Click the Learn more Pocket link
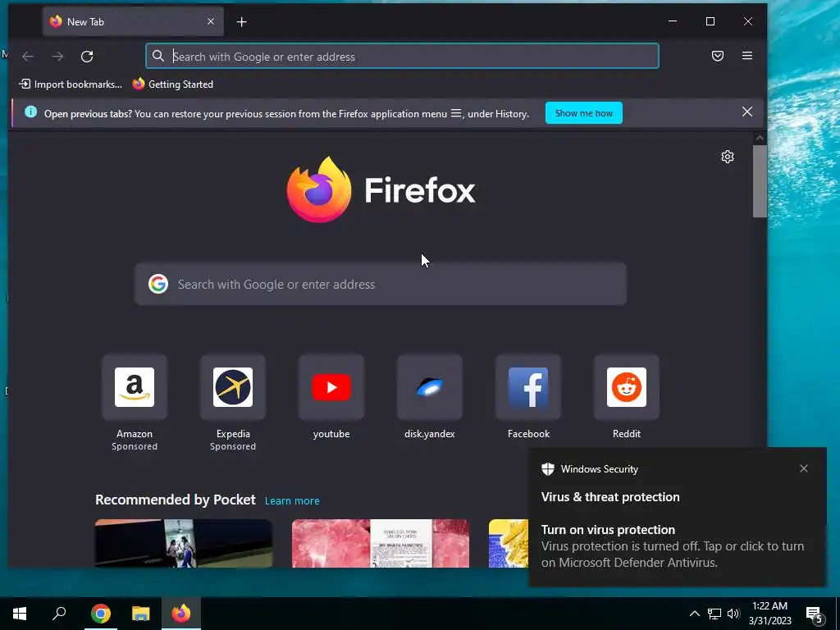This screenshot has height=630, width=840. coord(292,501)
